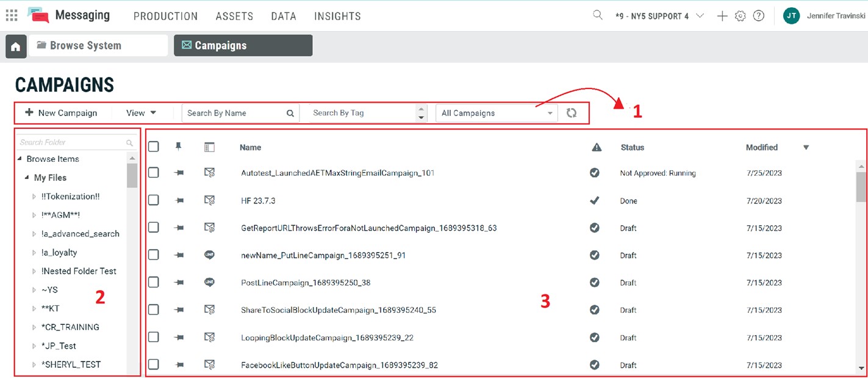Click the plus icon in top bar
The height and width of the screenshot is (378, 868).
pos(722,16)
